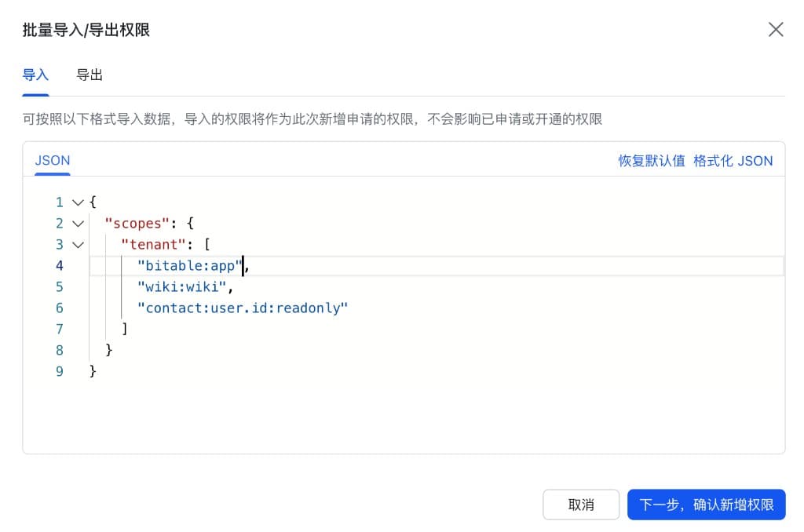
Task: Switch to the 导入 tab
Action: pyautogui.click(x=35, y=75)
